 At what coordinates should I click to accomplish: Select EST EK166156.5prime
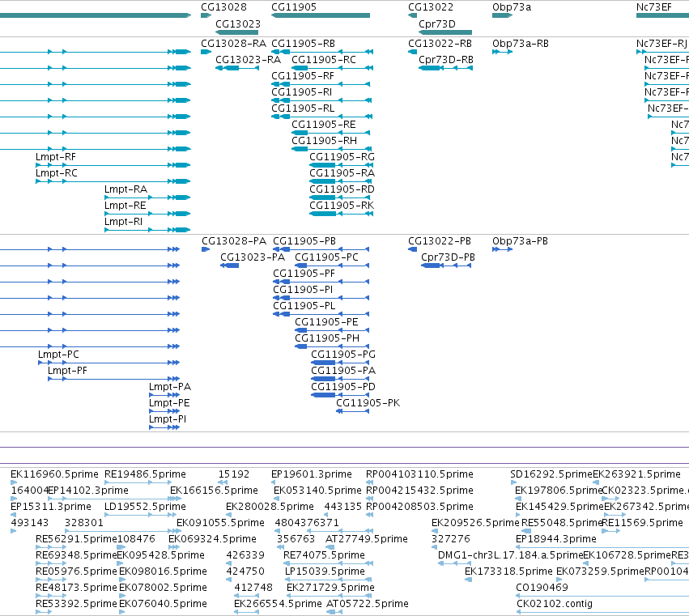[x=214, y=491]
